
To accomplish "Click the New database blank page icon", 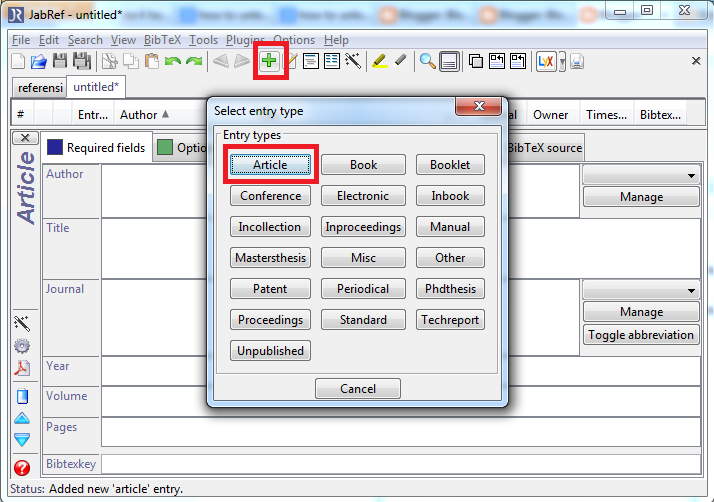I will [18, 61].
